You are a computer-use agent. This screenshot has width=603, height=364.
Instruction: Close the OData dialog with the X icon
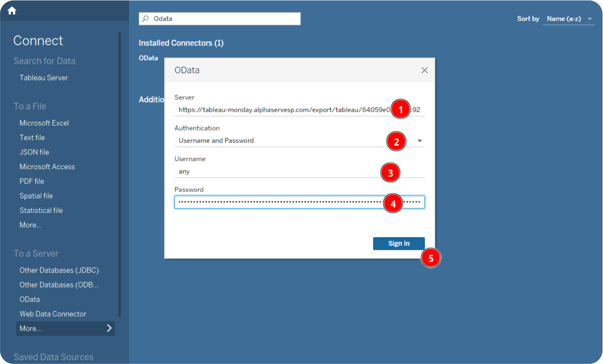pos(424,70)
